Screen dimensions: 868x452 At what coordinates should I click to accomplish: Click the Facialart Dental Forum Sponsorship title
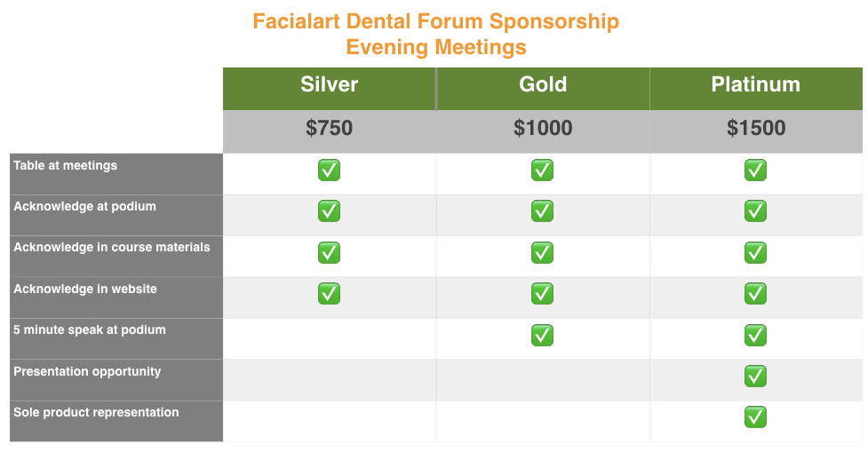pos(435,22)
